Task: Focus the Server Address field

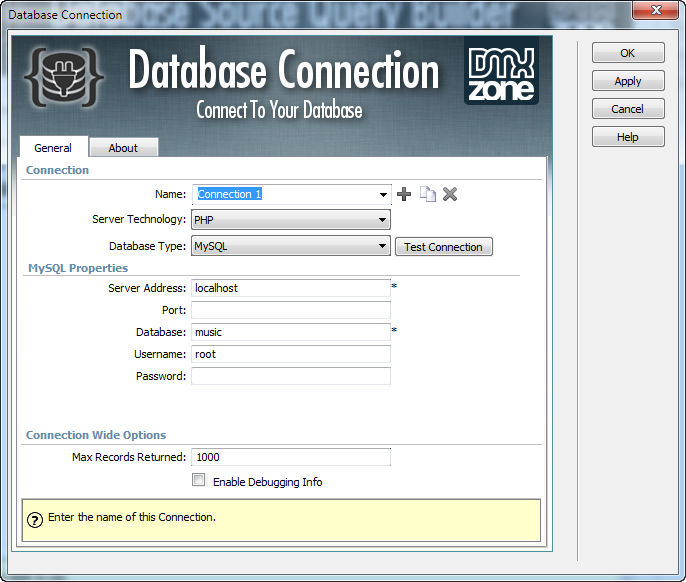Action: 291,288
